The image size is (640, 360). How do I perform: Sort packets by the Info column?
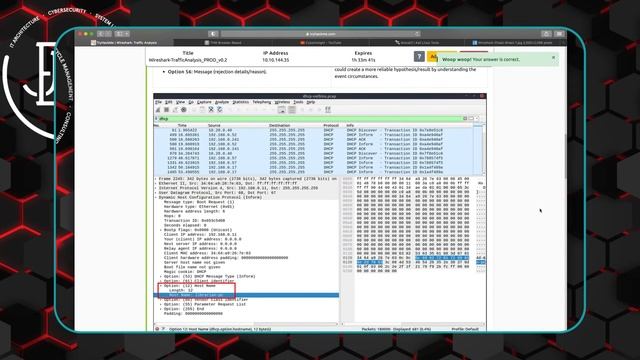pos(350,125)
